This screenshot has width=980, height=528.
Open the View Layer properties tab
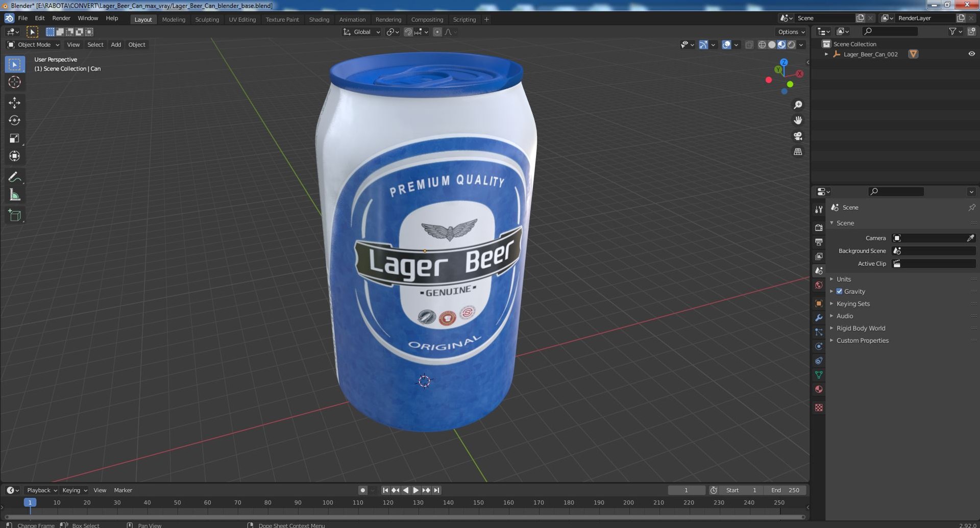point(819,256)
